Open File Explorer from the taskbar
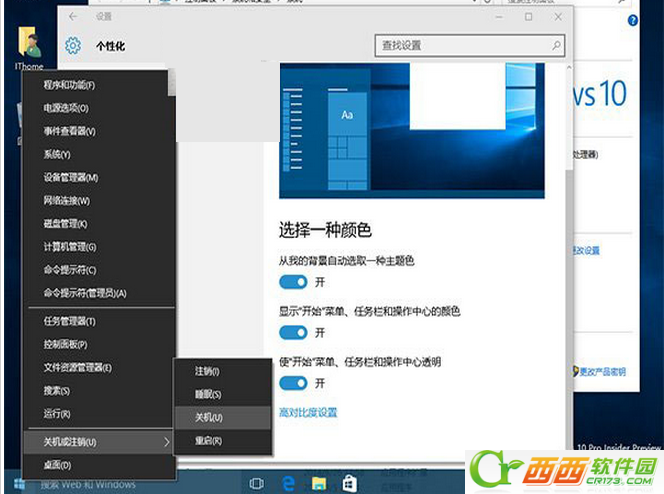This screenshot has width=664, height=494. pos(319,483)
